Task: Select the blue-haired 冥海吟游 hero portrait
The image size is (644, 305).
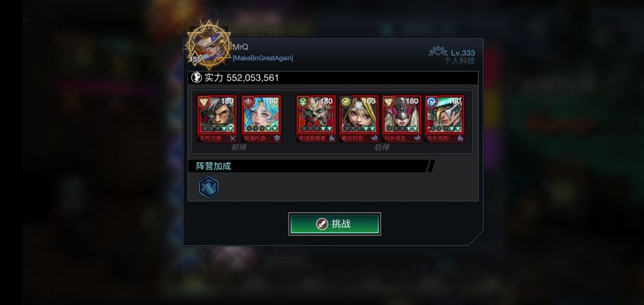Action: click(261, 119)
